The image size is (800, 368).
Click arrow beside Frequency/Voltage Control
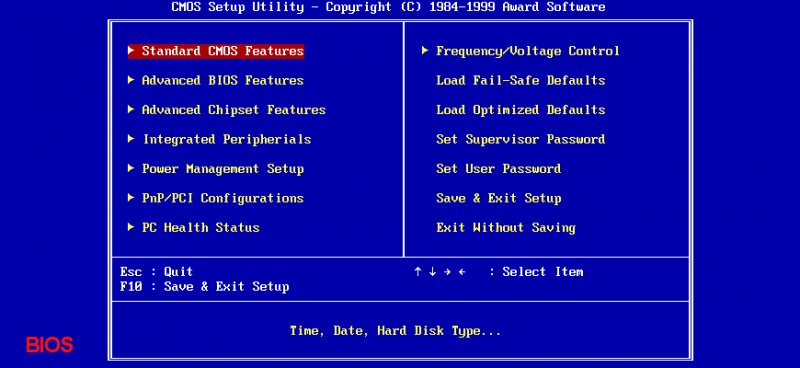(426, 51)
